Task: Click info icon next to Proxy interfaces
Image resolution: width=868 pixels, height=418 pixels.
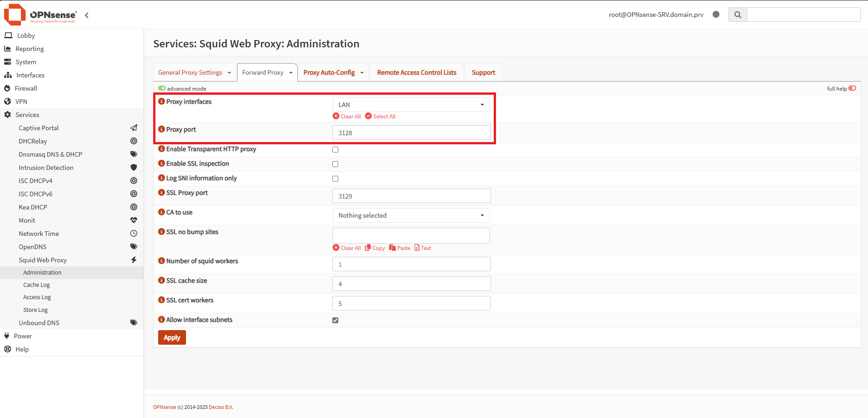Action: click(161, 102)
